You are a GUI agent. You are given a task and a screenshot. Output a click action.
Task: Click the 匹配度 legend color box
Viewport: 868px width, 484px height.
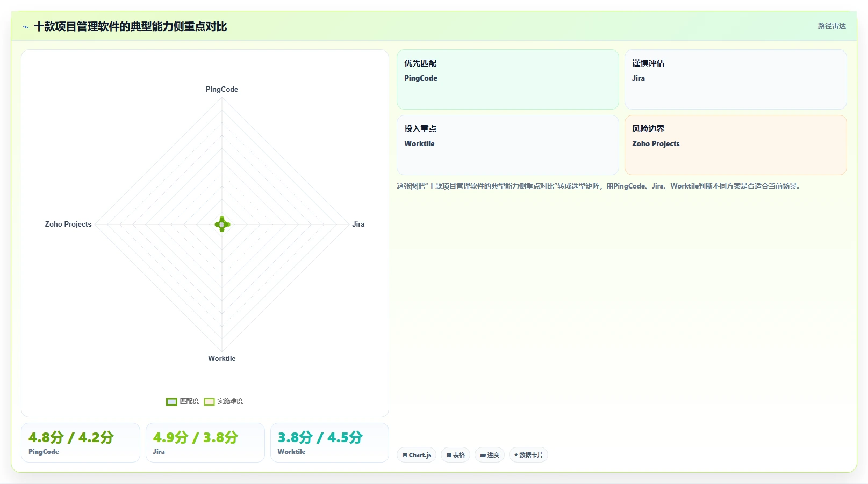tap(171, 401)
